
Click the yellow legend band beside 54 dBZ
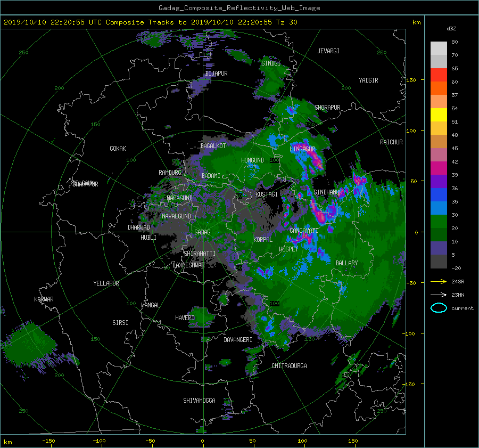pyautogui.click(x=439, y=115)
